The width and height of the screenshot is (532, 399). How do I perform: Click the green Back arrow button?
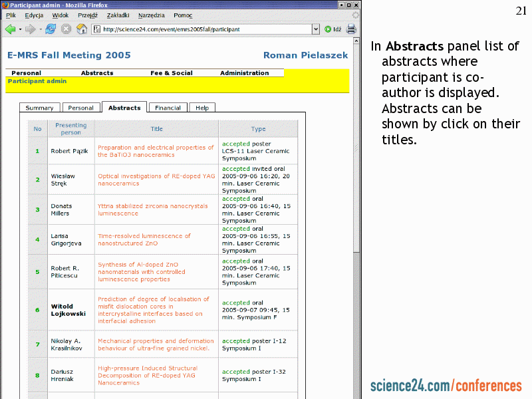[x=10, y=29]
